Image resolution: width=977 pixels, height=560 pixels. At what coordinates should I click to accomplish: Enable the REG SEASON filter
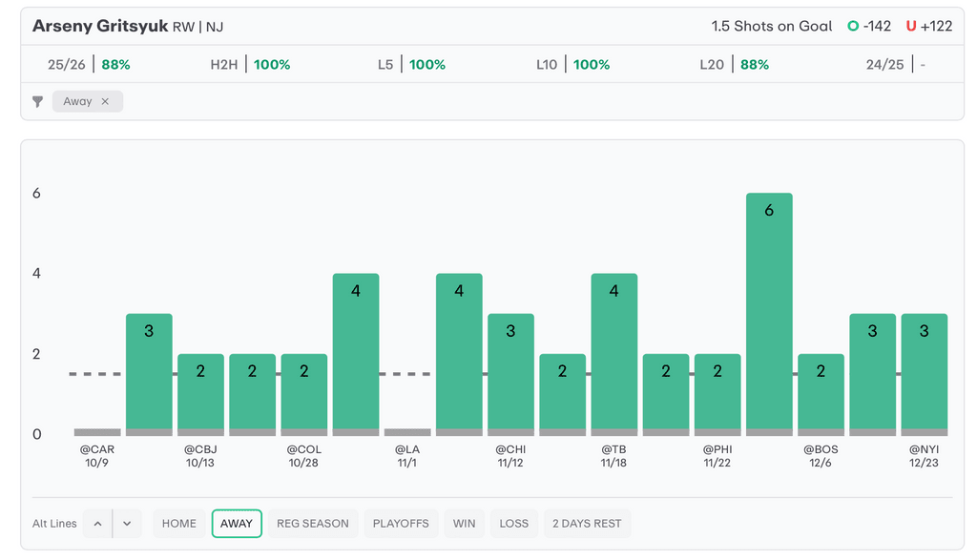[x=312, y=524]
